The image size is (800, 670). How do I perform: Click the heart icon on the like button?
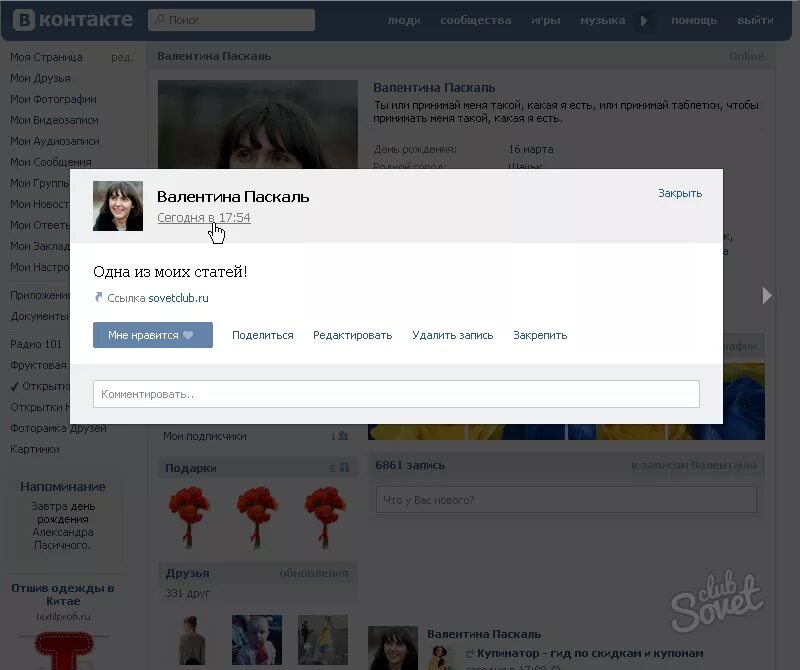188,335
